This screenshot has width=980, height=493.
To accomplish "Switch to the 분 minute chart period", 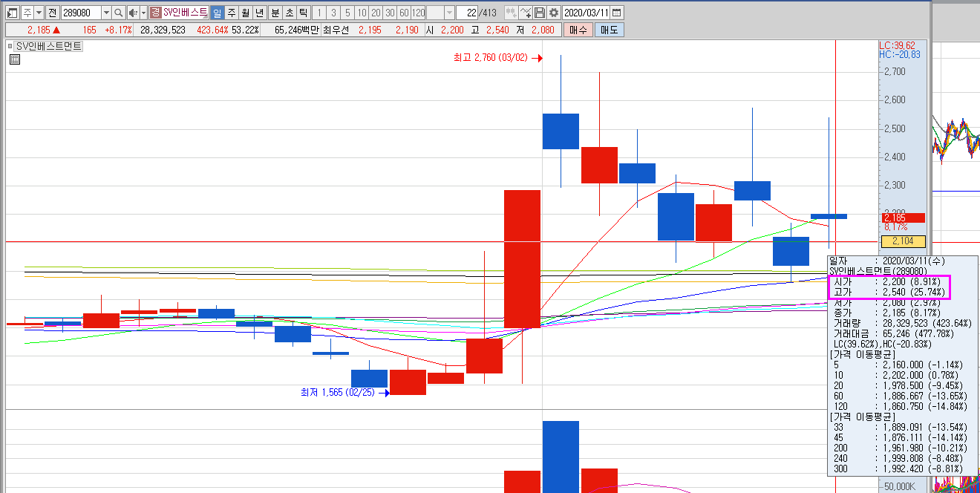I will click(275, 13).
